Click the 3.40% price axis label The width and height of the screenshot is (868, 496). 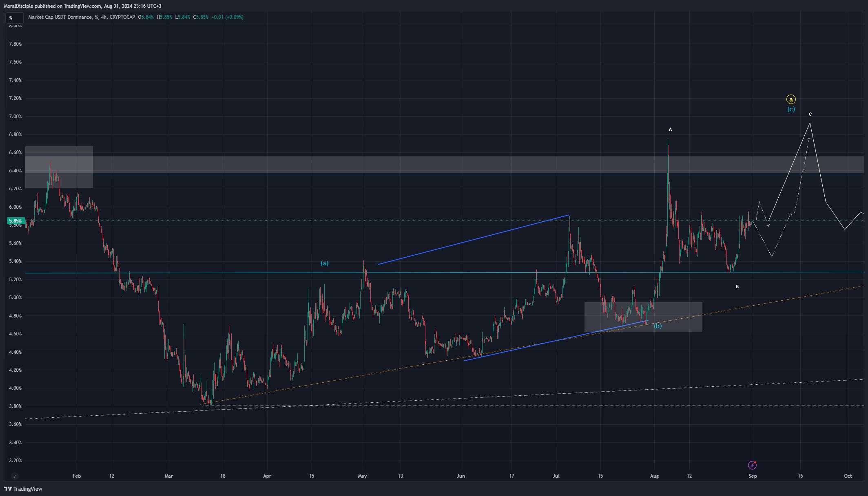pyautogui.click(x=15, y=443)
